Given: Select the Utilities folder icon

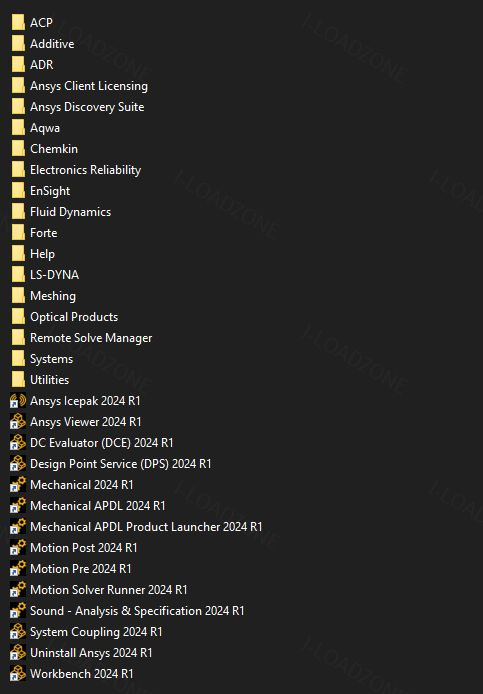Looking at the screenshot, I should point(18,380).
